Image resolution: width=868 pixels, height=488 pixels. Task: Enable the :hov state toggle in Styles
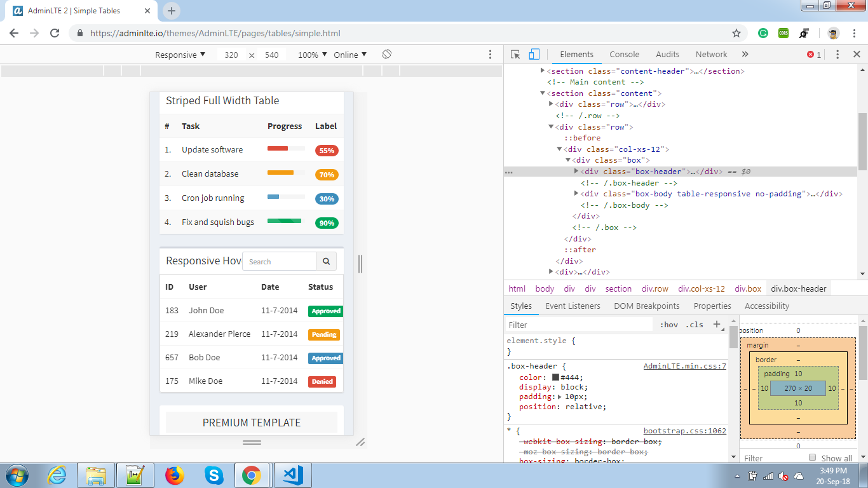coord(668,325)
